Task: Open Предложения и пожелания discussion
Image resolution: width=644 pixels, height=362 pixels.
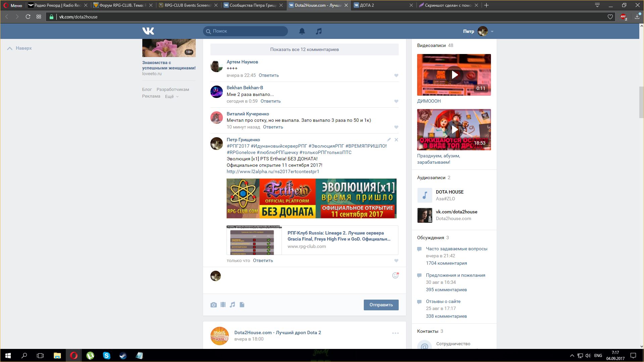Action: click(x=455, y=275)
